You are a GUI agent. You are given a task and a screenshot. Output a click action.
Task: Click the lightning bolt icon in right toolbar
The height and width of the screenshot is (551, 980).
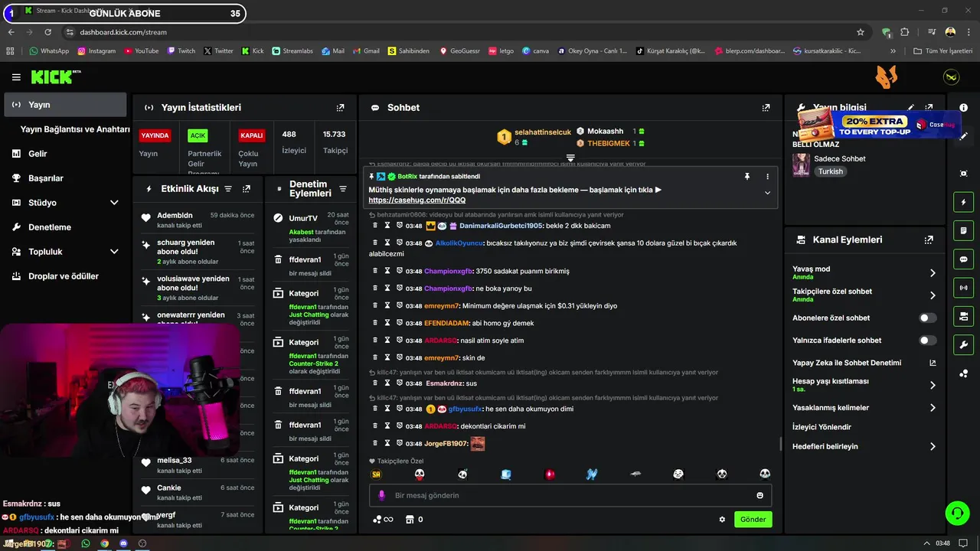(963, 202)
